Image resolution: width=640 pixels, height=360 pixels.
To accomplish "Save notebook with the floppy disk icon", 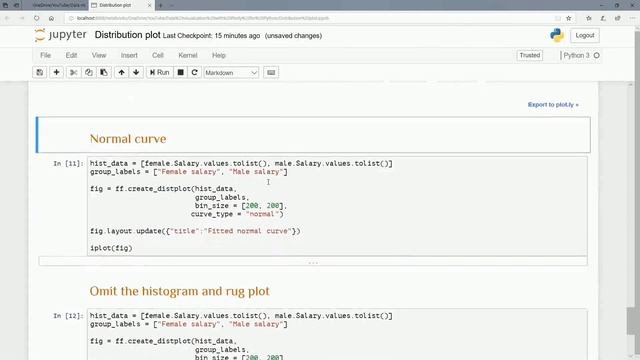I will coord(40,73).
